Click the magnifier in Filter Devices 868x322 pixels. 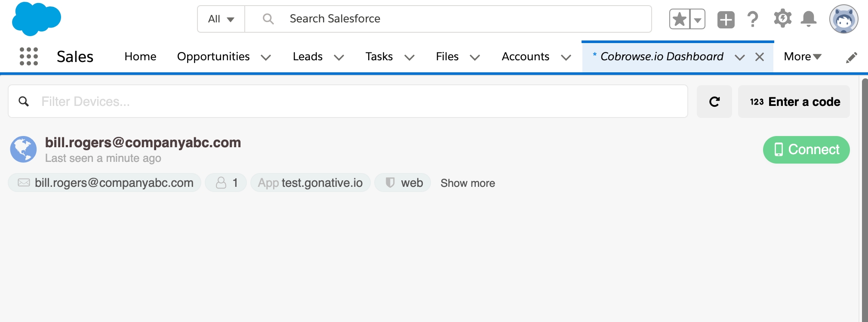click(24, 101)
